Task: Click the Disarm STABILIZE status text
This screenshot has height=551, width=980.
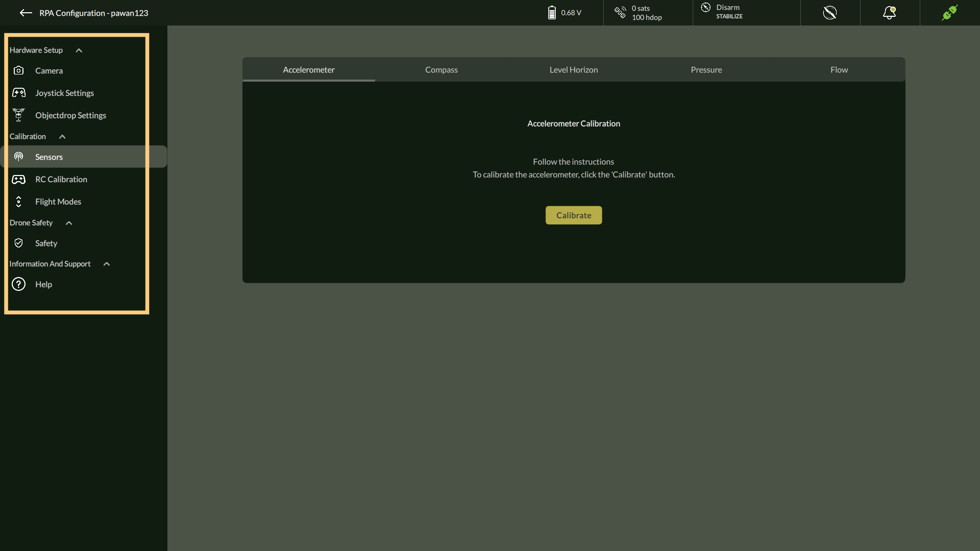Action: point(729,12)
